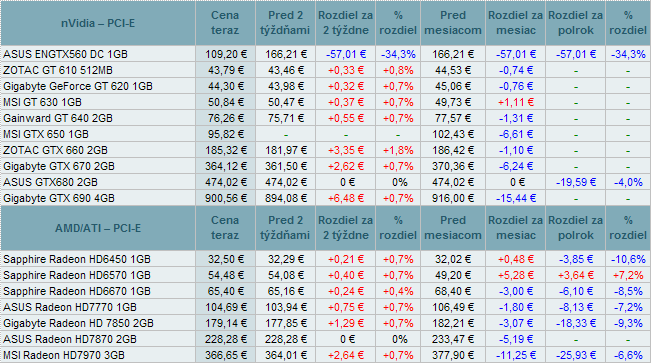Click the MSI GTX 650 1GB product name
This screenshot has height=363, width=651.
pos(46,134)
